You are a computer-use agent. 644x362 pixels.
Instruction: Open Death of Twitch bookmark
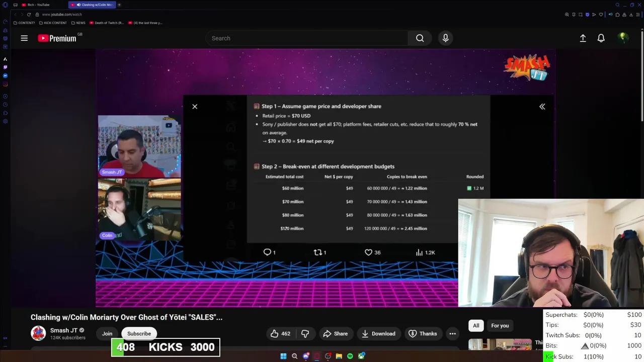tap(107, 23)
